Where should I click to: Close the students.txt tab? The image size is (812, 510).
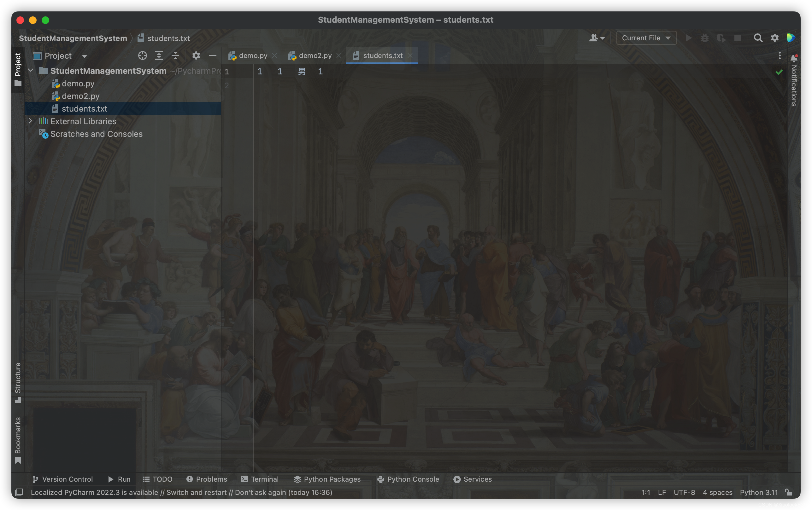click(410, 55)
